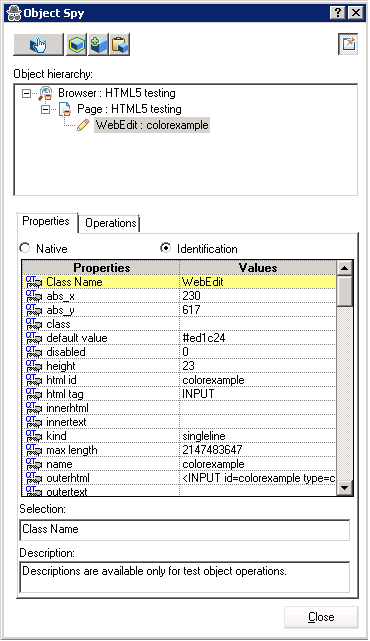Click the Close button
Image resolution: width=370 pixels, height=641 pixels.
pyautogui.click(x=321, y=617)
